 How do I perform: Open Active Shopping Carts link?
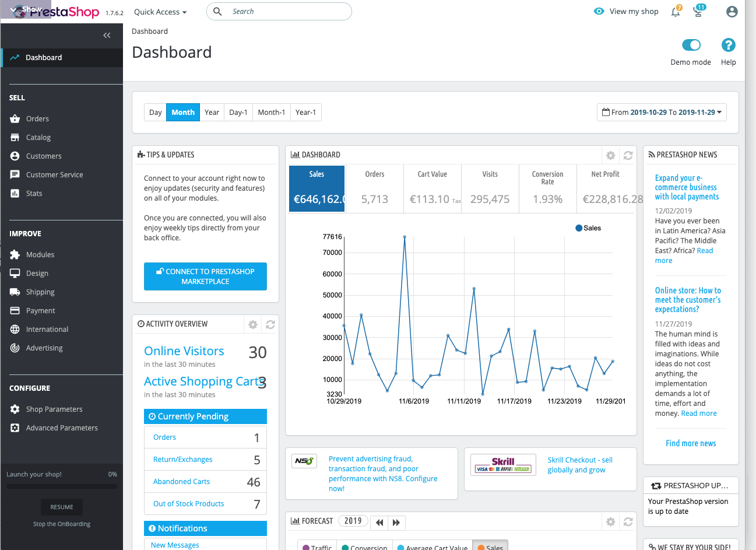203,381
